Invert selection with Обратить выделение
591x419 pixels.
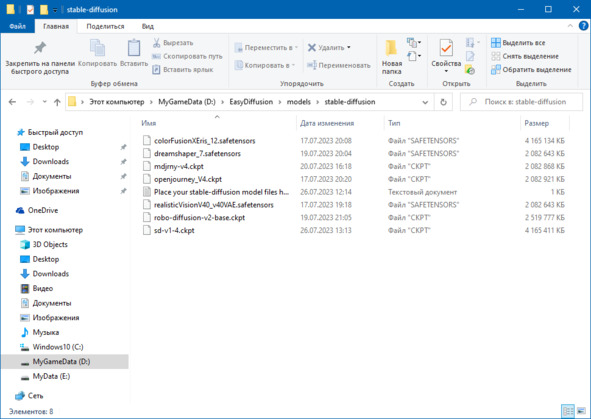pos(531,70)
